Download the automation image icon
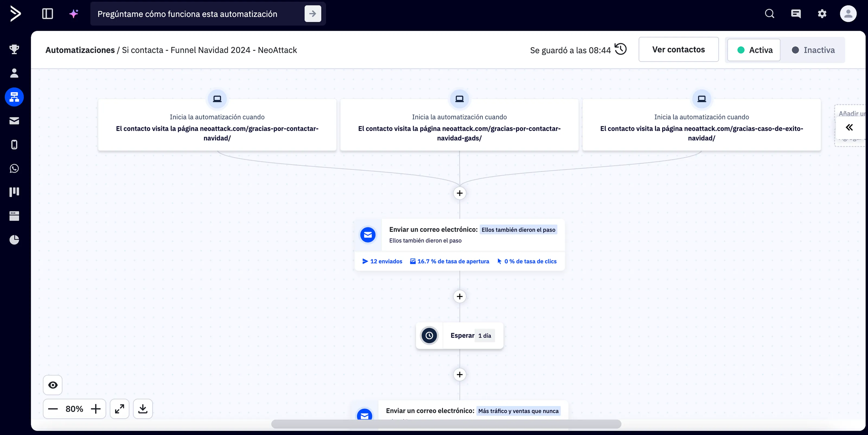Viewport: 868px width, 435px height. point(143,409)
